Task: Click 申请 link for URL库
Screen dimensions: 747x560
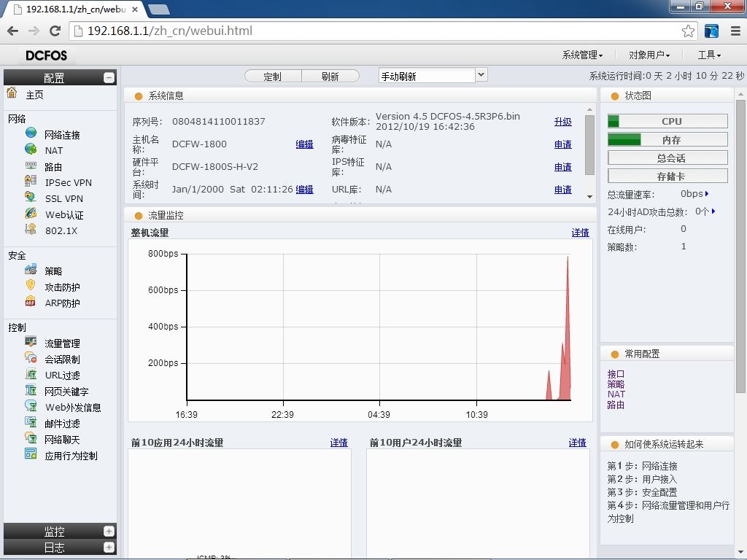Action: pyautogui.click(x=562, y=190)
